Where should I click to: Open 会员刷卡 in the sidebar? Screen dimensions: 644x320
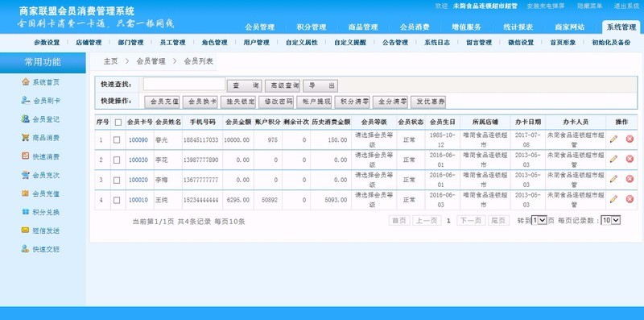(x=40, y=101)
